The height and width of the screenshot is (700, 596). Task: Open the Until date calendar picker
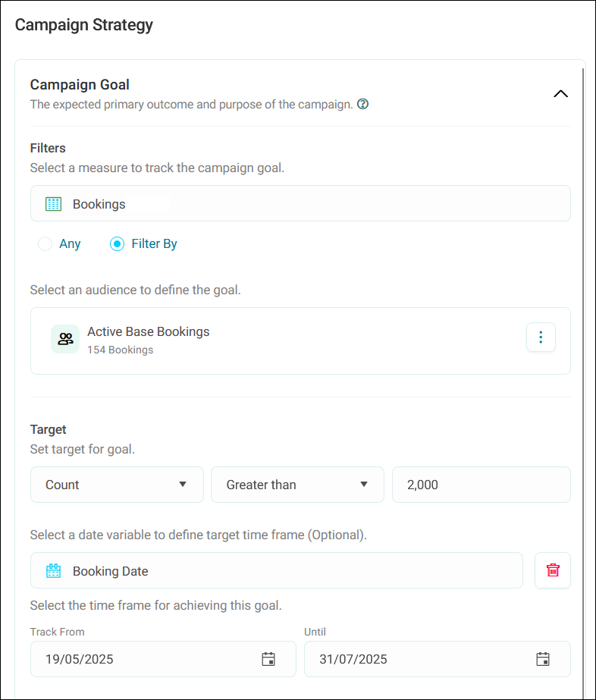point(543,659)
